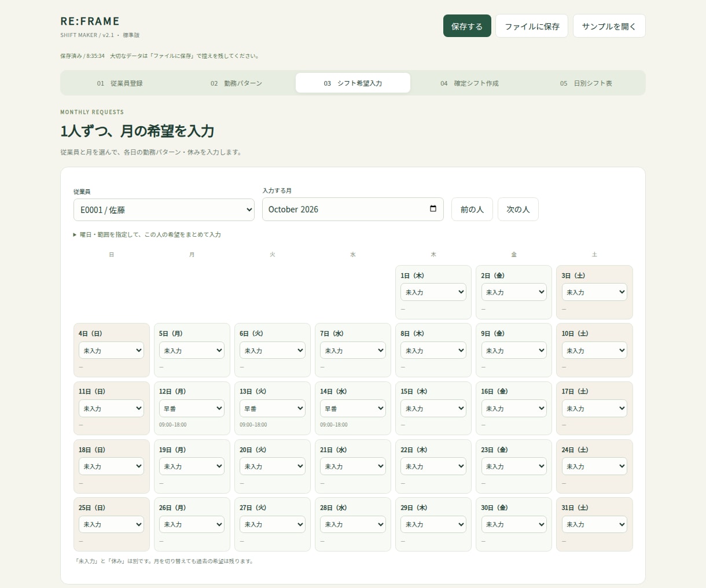Open shift dropdown for 1日 (木)
The width and height of the screenshot is (706, 588).
point(433,292)
